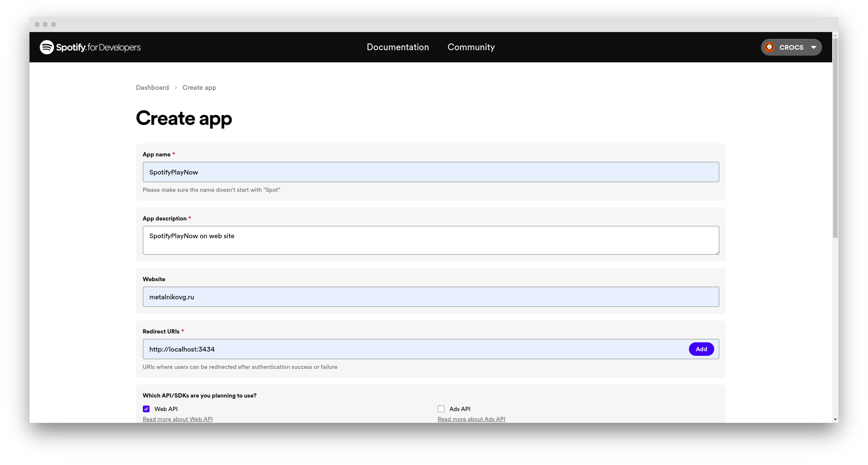Click the Ads API checkbox label

click(x=460, y=409)
